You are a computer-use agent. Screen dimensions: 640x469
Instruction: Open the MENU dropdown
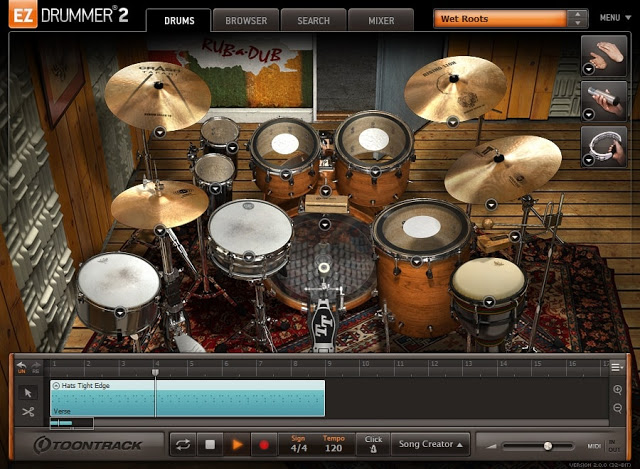tap(615, 18)
